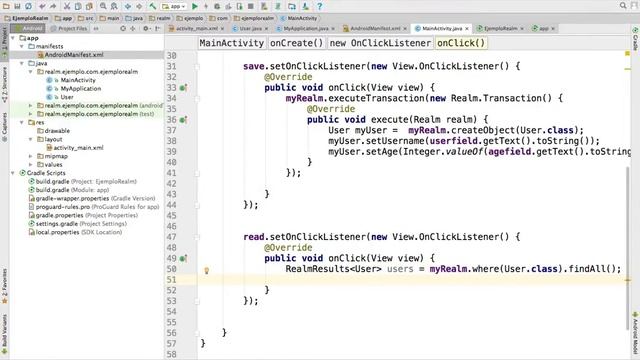Select activity_main.xml in layout folder
640x360 pixels.
coord(75,148)
